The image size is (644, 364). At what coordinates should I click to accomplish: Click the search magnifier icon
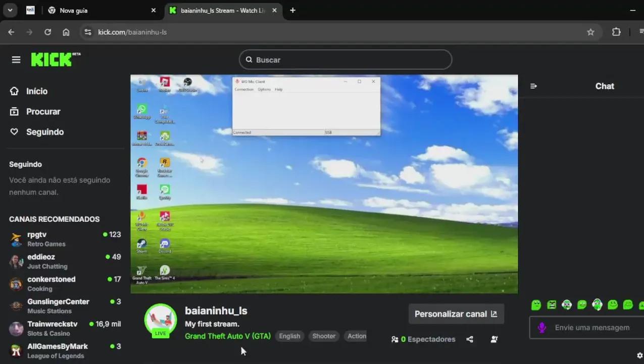(249, 60)
